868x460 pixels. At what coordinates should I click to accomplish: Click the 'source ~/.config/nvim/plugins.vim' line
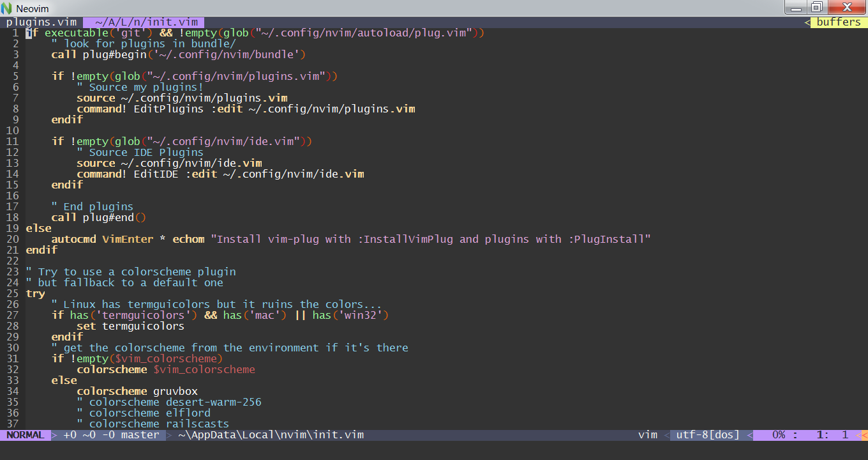coord(182,98)
